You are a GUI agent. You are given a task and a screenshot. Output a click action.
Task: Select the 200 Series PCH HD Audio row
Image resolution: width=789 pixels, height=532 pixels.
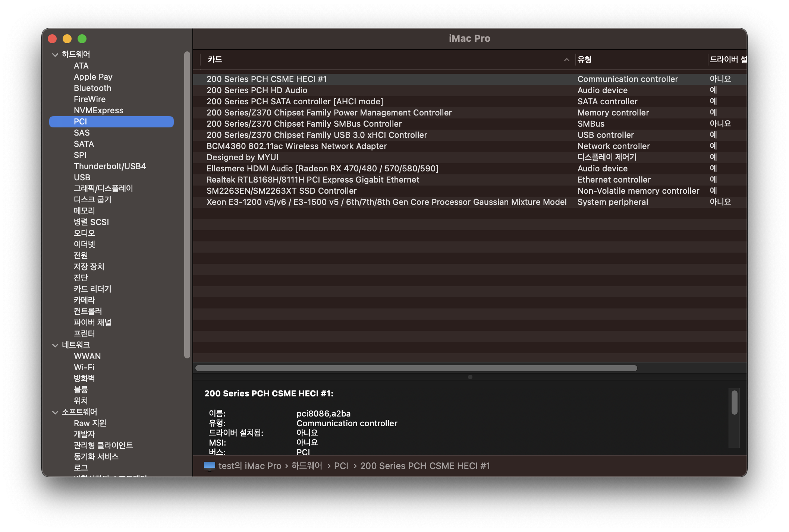pos(470,91)
